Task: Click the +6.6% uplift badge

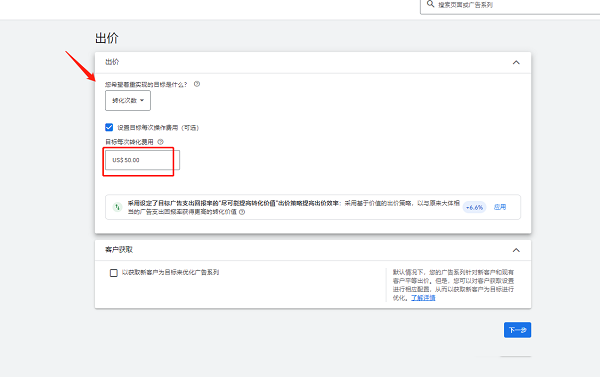Action: tap(474, 207)
